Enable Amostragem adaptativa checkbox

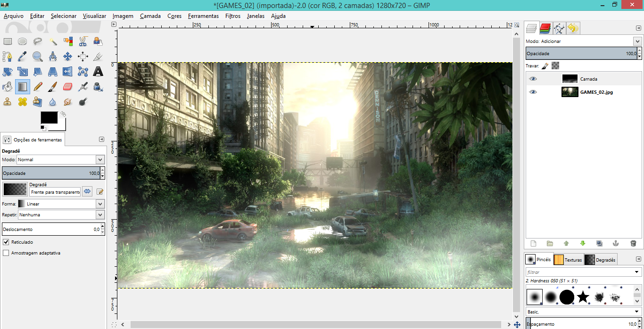pyautogui.click(x=6, y=253)
